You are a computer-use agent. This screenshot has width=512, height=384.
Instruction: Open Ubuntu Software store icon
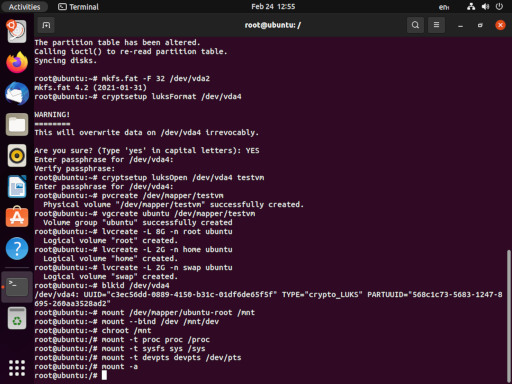17,217
